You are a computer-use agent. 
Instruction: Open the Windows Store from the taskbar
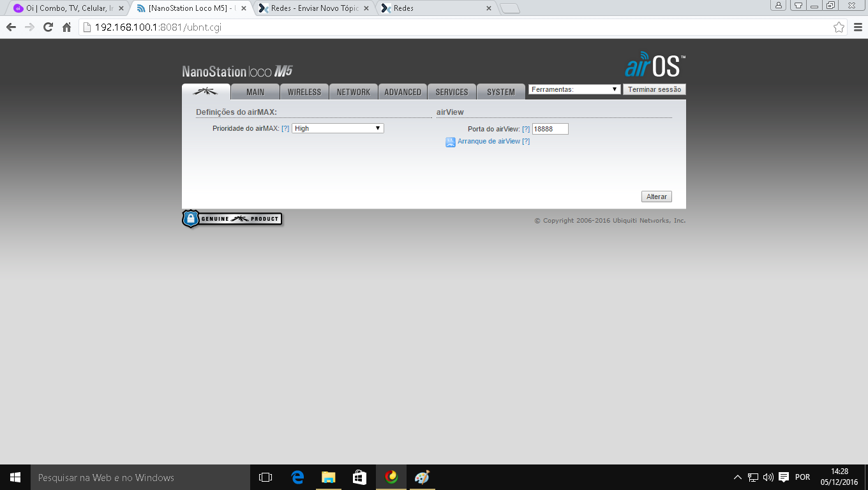tap(359, 477)
